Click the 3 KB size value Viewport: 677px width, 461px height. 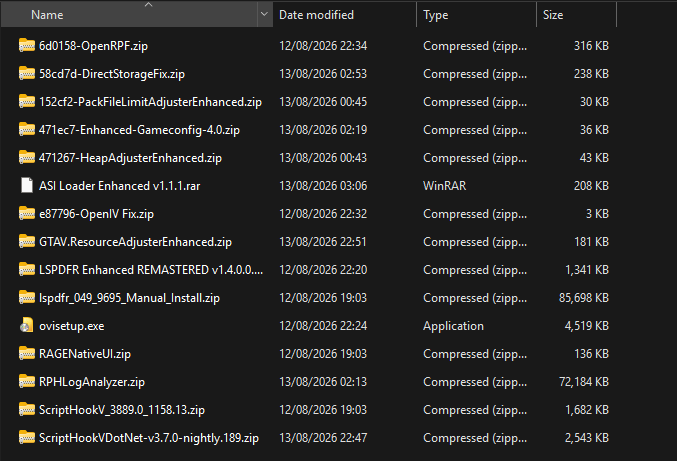pyautogui.click(x=597, y=214)
